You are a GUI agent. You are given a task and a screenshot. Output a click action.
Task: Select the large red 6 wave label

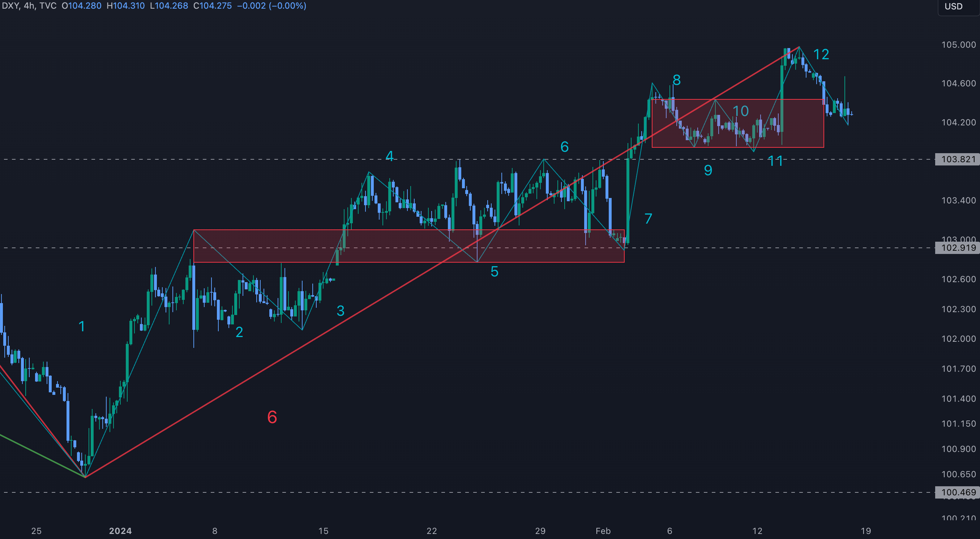click(x=272, y=417)
